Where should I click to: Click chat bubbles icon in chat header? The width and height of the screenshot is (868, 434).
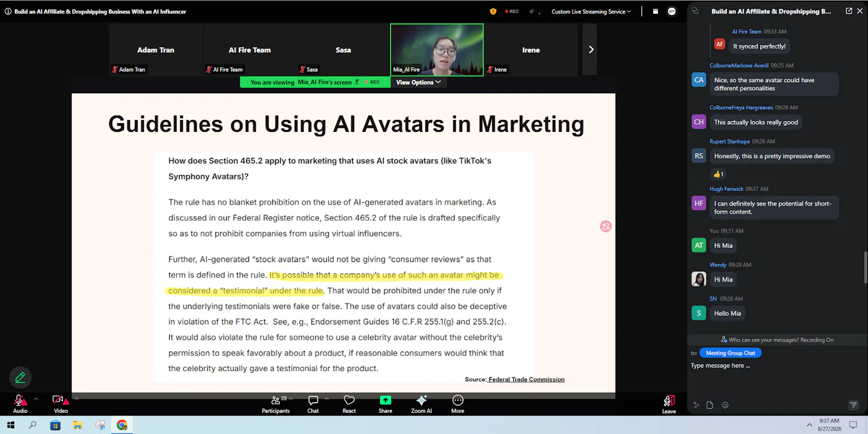695,11
